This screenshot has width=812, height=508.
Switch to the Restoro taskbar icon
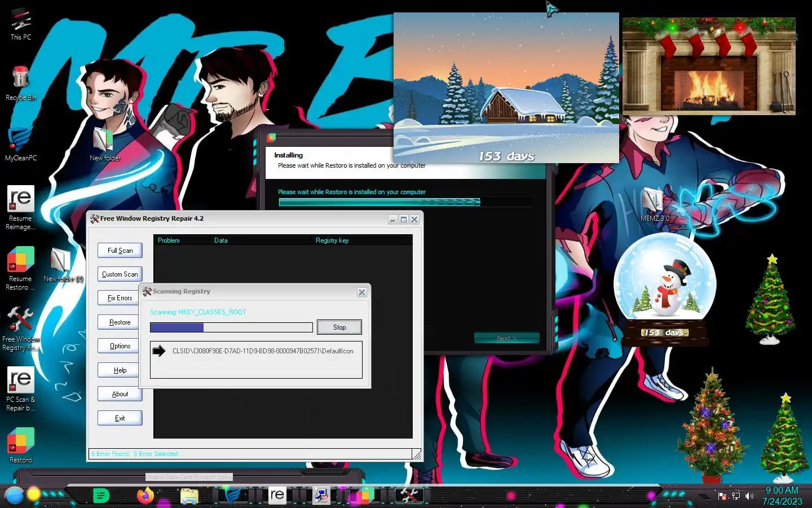365,496
